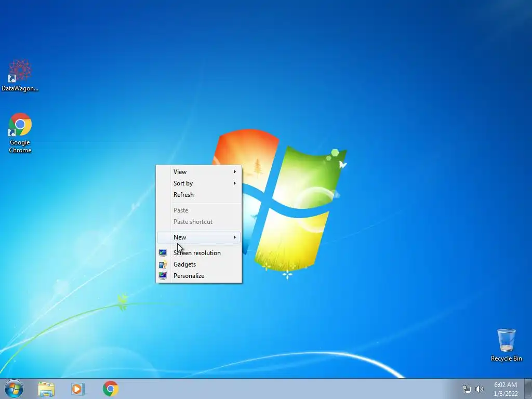Click the Personalize menu icon
532x399 pixels.
click(163, 275)
